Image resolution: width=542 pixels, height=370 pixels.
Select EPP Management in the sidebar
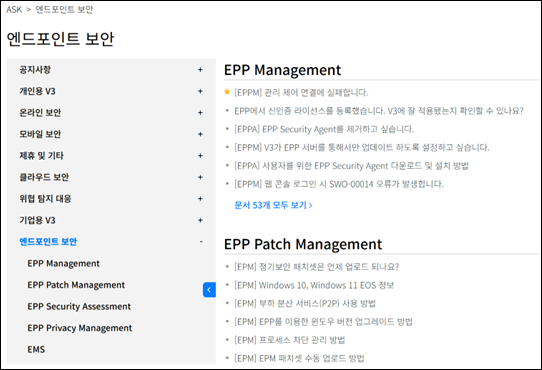click(64, 263)
